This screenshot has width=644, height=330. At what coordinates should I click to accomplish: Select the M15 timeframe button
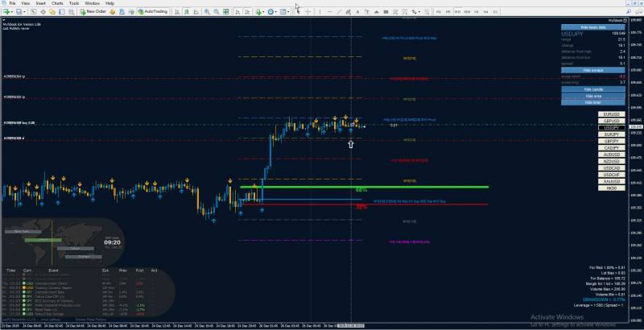[x=457, y=12]
